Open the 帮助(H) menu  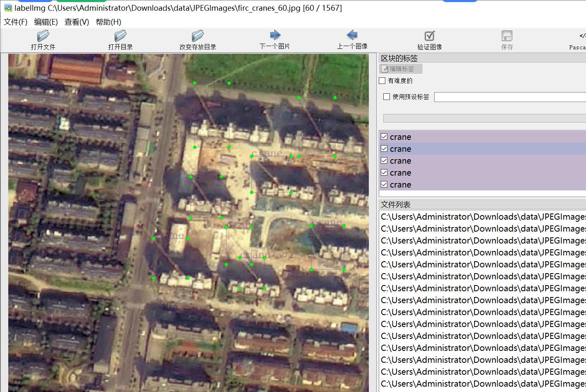[109, 22]
